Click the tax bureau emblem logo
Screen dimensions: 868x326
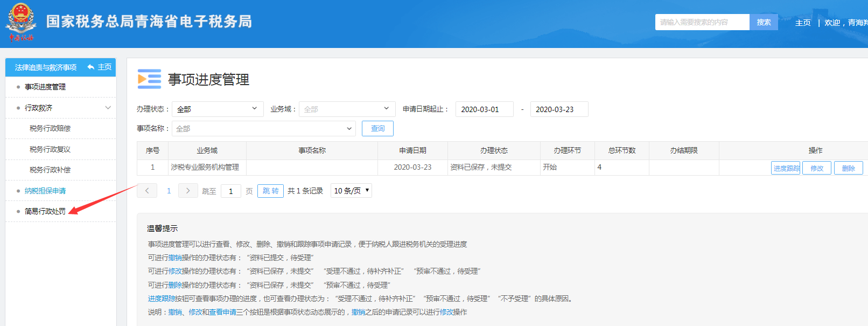coord(21,22)
